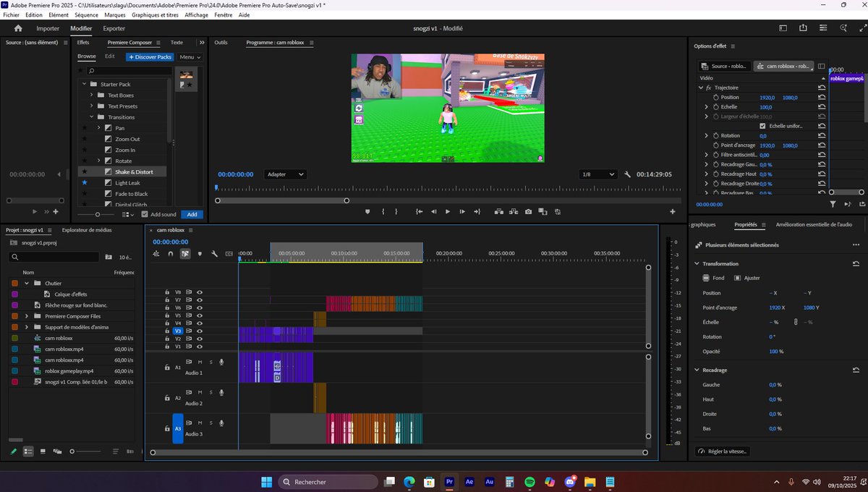Viewport: 868px width, 492px height.
Task: Toggle the Add sound checkbox
Action: [145, 214]
